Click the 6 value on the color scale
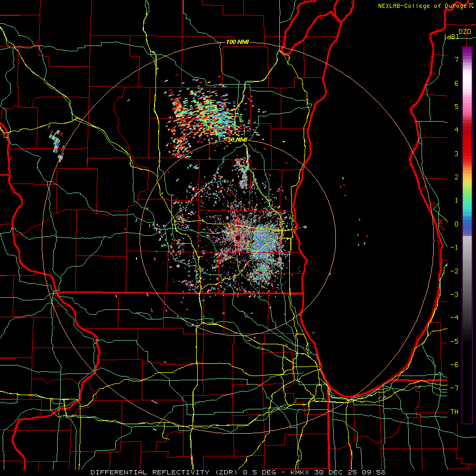 pos(456,83)
